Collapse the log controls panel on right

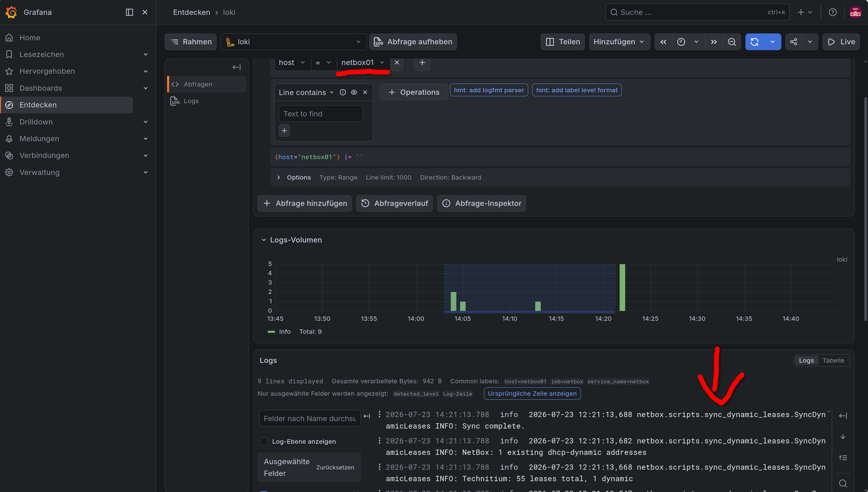pos(843,416)
